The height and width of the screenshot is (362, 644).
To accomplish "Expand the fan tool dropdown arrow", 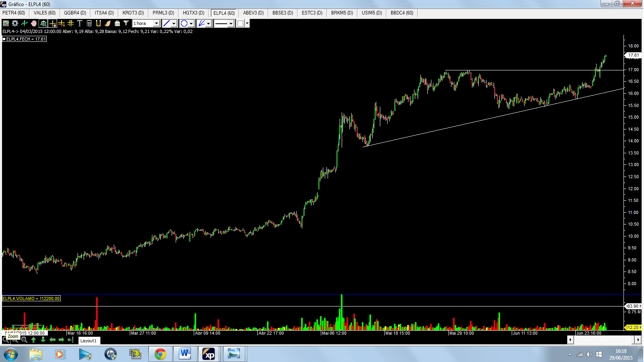I will click(x=209, y=23).
